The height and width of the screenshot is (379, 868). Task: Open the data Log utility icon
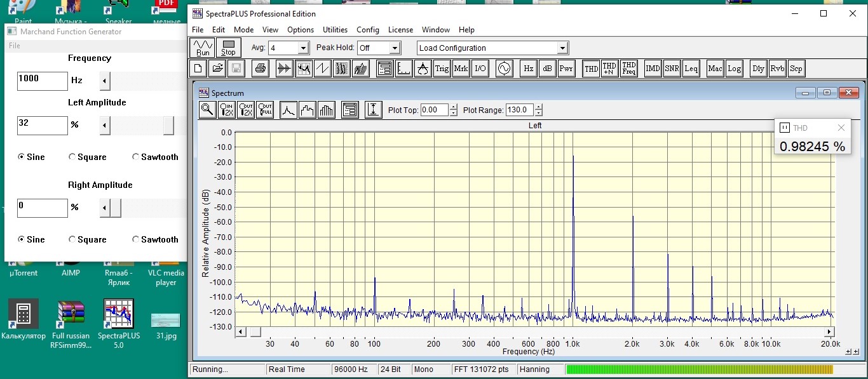[x=734, y=69]
